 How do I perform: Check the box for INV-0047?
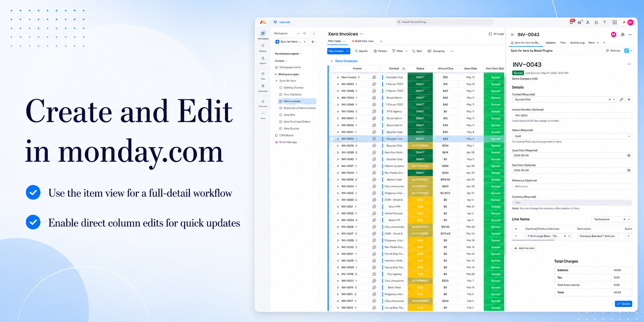[x=332, y=118]
